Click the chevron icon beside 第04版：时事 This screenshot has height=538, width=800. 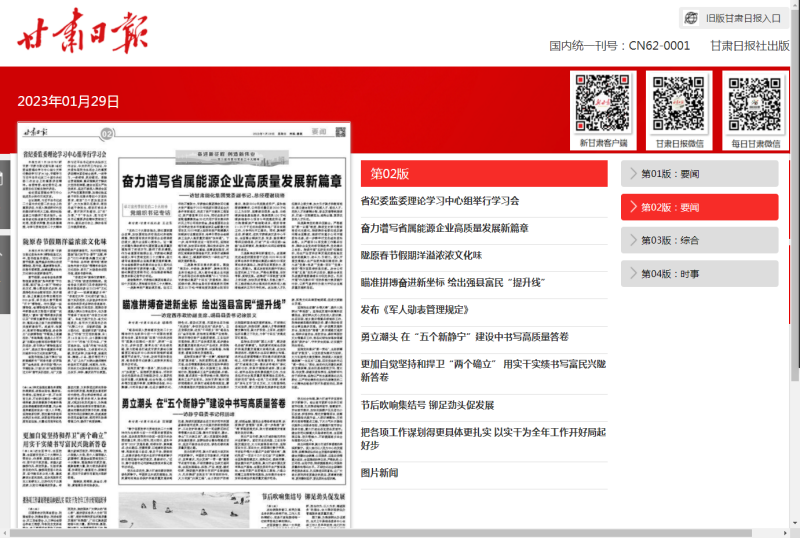632,273
